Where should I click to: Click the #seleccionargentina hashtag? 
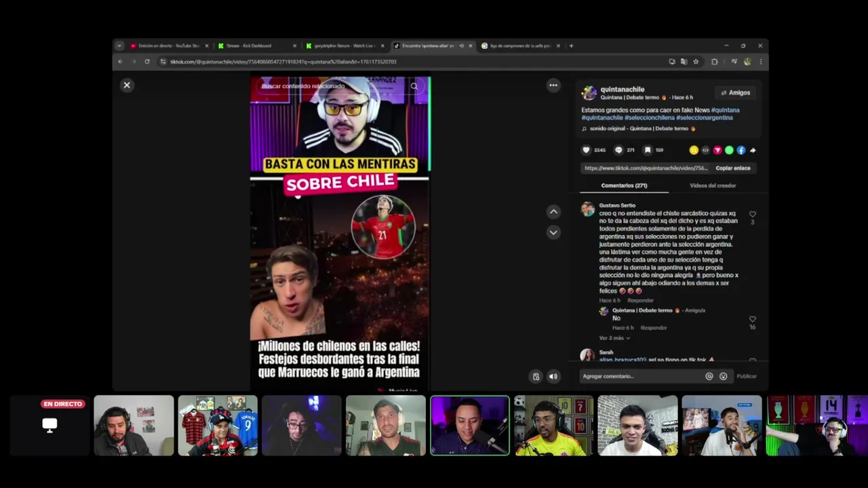pyautogui.click(x=705, y=117)
